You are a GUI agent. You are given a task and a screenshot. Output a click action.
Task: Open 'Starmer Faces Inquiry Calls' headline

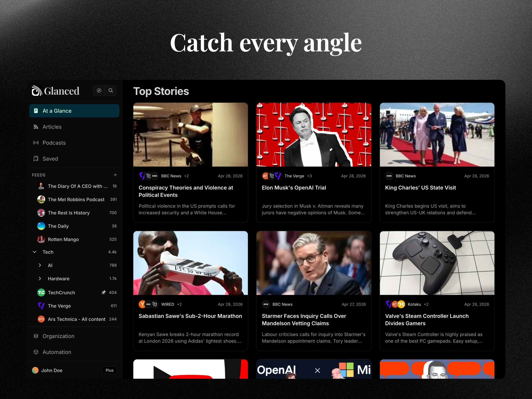point(304,320)
